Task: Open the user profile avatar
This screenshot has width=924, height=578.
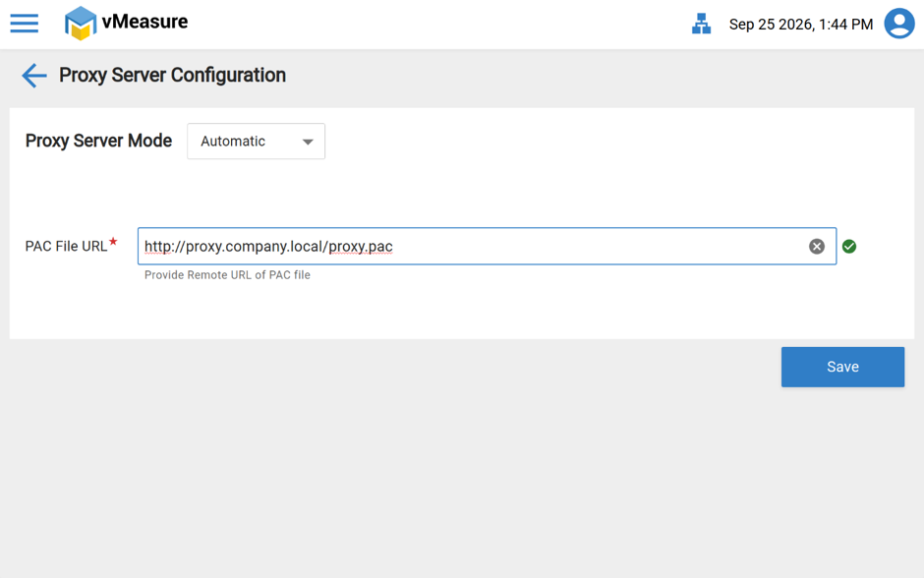Action: click(x=899, y=24)
